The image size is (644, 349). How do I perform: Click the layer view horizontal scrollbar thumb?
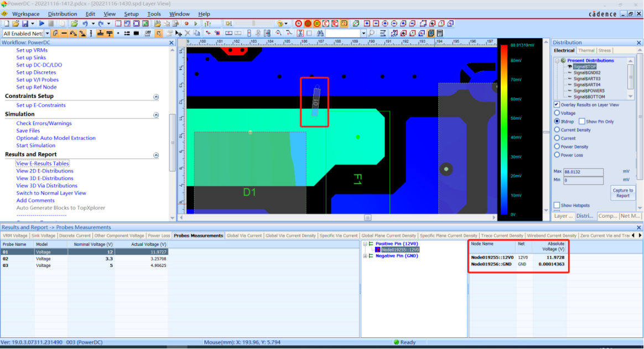pyautogui.click(x=367, y=218)
